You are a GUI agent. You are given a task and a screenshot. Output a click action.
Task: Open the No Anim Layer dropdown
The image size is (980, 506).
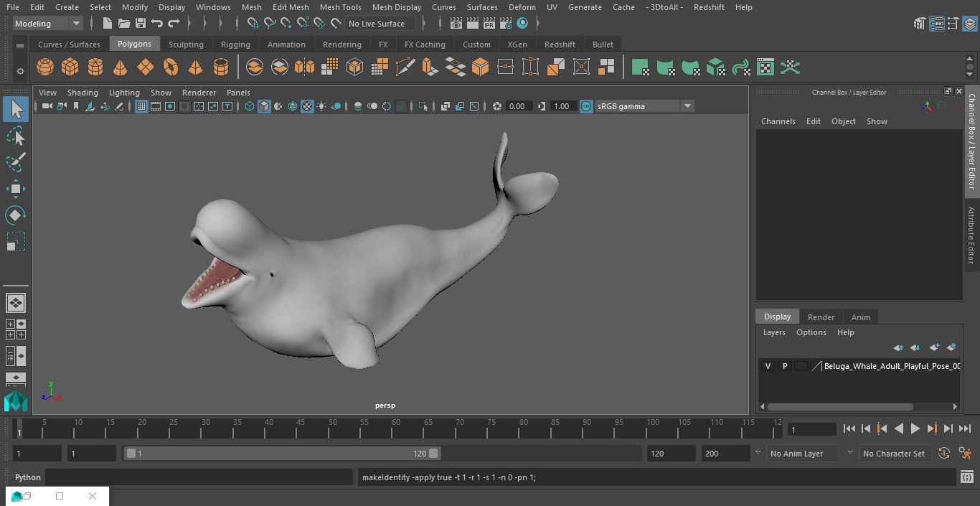tap(803, 454)
